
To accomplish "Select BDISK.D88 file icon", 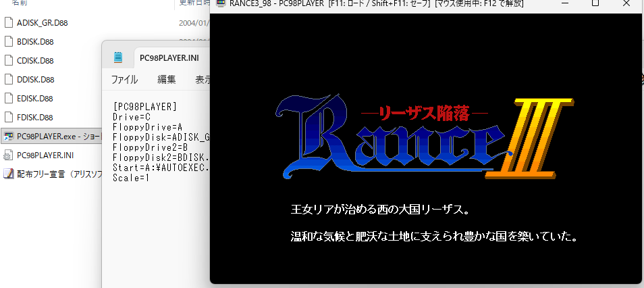I will (9, 41).
